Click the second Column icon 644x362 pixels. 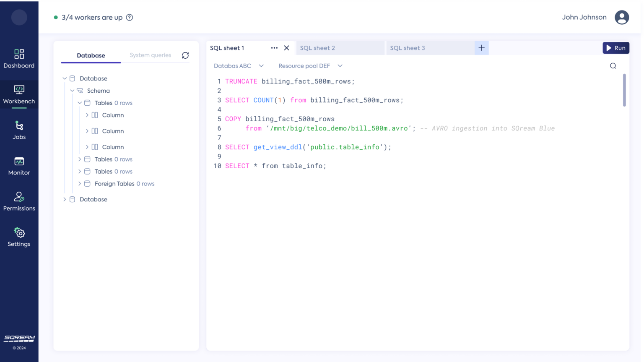(95, 131)
